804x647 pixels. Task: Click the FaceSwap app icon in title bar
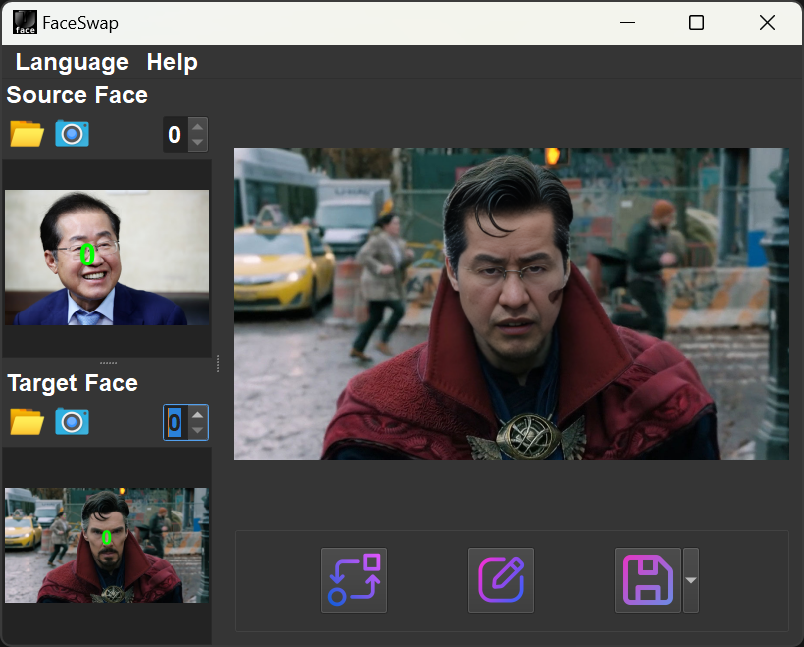[x=25, y=23]
